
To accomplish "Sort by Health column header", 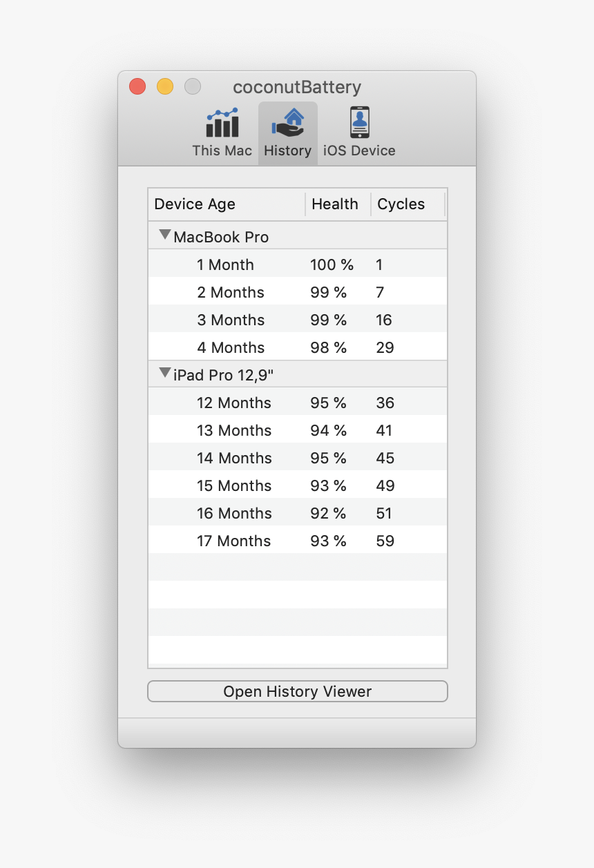I will click(x=338, y=204).
